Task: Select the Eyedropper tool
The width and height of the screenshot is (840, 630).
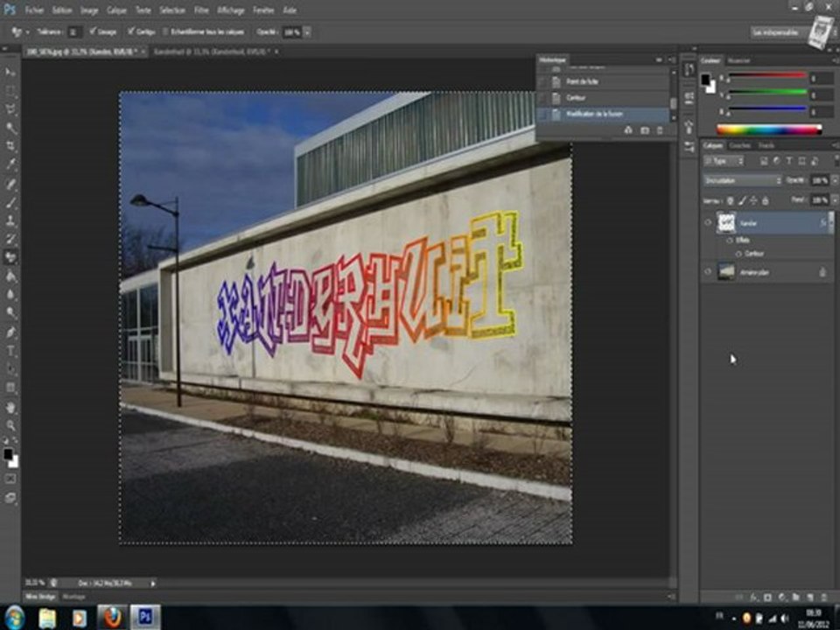Action: tap(10, 164)
